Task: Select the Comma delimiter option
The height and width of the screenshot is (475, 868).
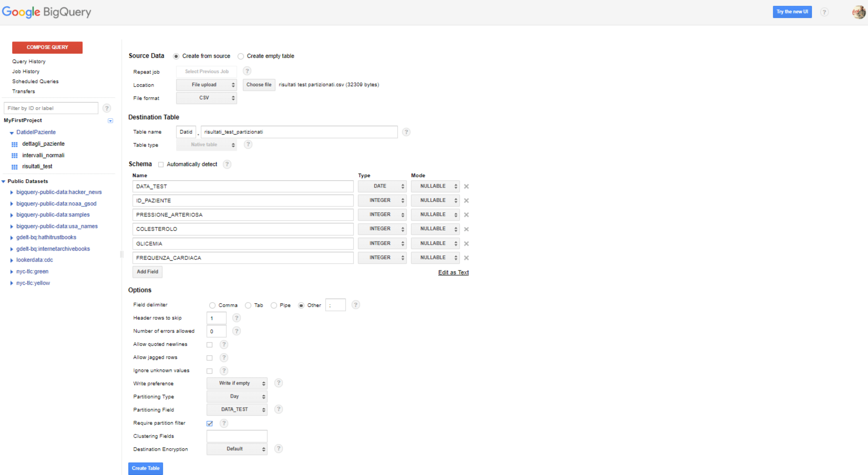Action: tap(212, 305)
